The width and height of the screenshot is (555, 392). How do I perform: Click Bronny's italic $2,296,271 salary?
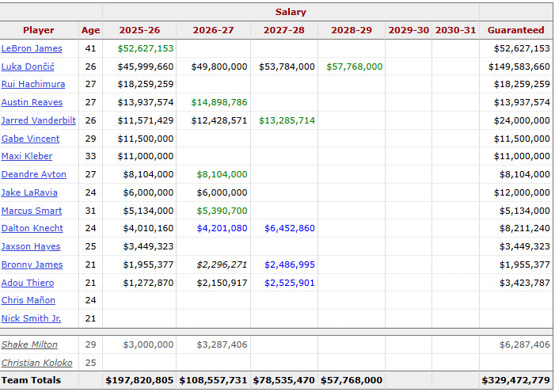pyautogui.click(x=222, y=265)
